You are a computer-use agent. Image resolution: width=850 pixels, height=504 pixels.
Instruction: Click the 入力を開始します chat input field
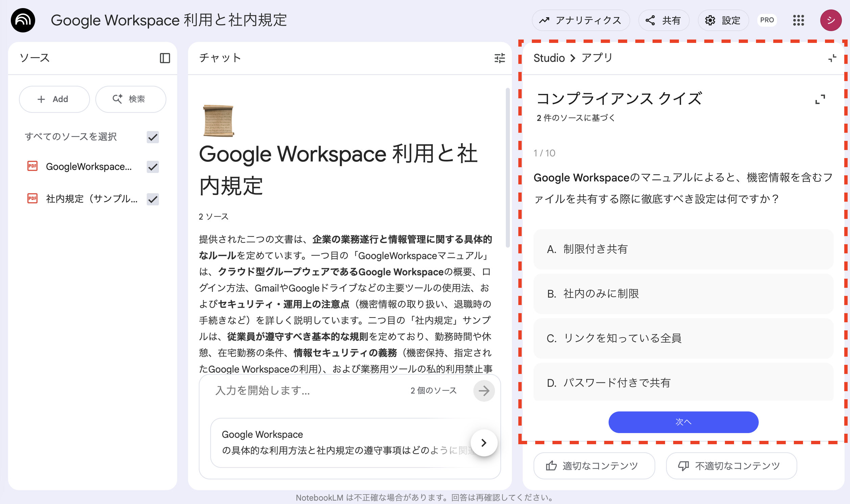(262, 390)
